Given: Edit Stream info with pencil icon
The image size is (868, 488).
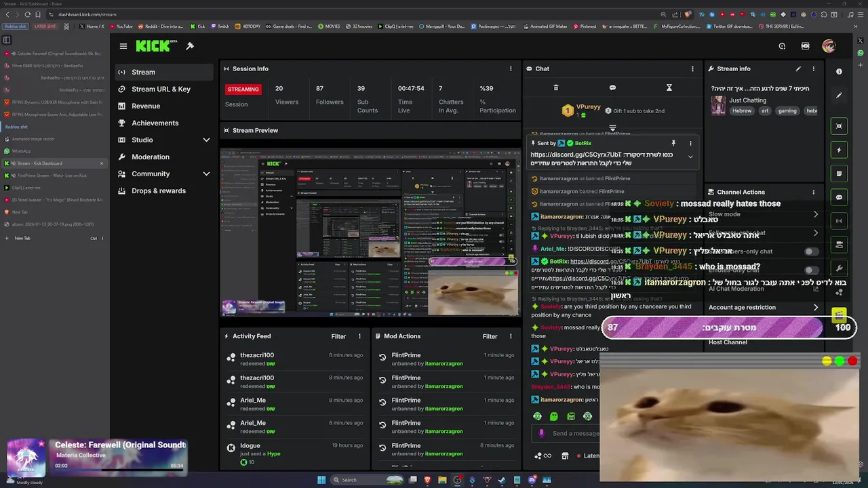Looking at the screenshot, I should [798, 68].
